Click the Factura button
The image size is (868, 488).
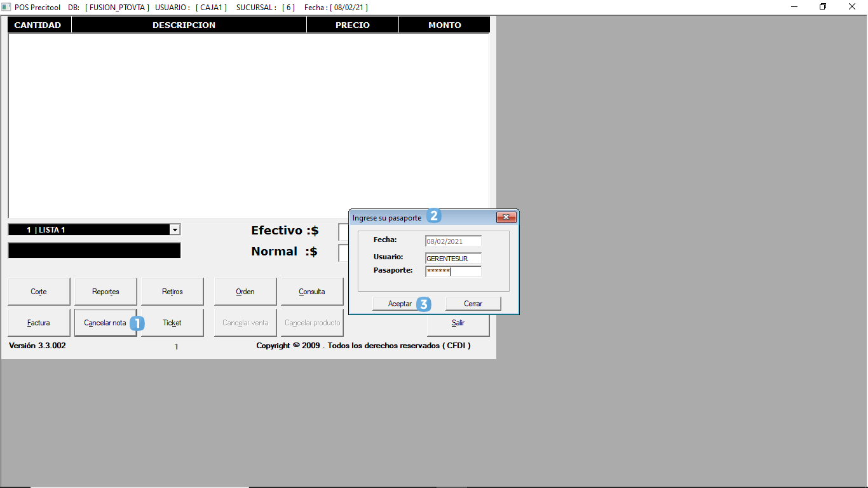point(39,323)
